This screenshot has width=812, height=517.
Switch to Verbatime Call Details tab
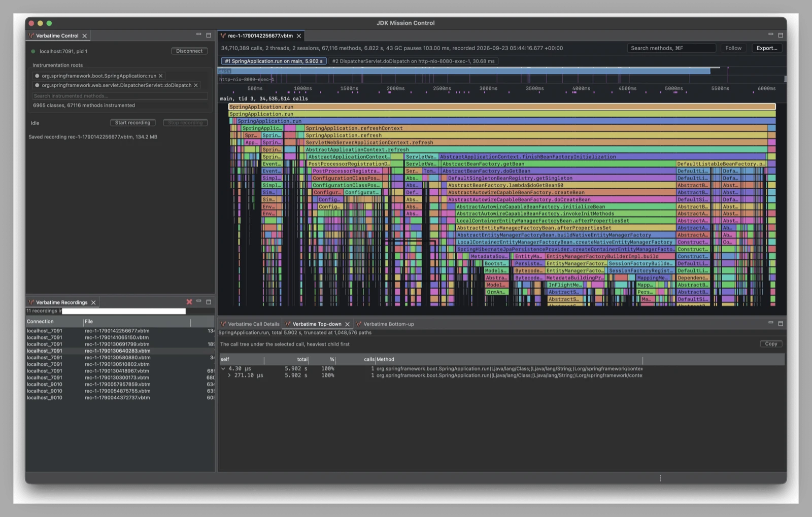coord(250,324)
